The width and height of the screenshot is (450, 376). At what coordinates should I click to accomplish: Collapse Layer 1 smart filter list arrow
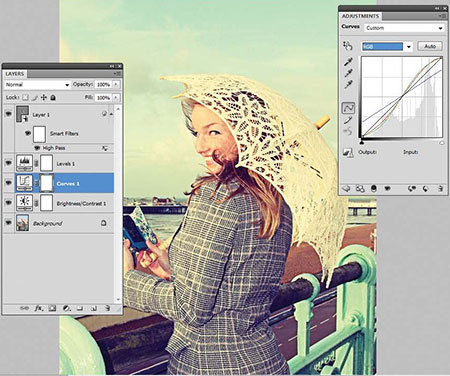coord(111,114)
